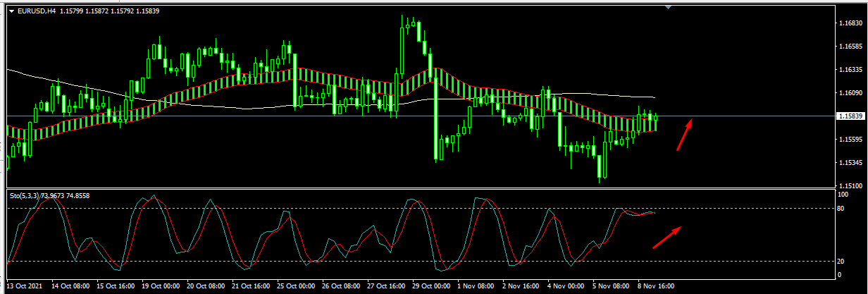Click the 19 Oct 00:00 time label
This screenshot has height=294, width=868.
point(162,286)
